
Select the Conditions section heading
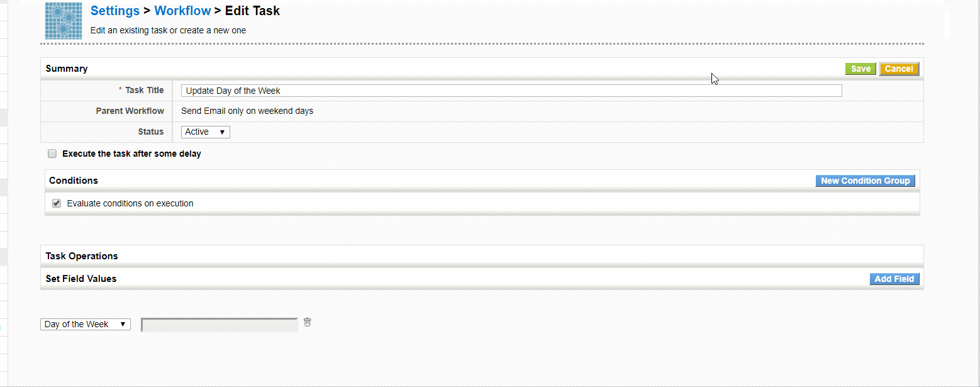coord(74,181)
